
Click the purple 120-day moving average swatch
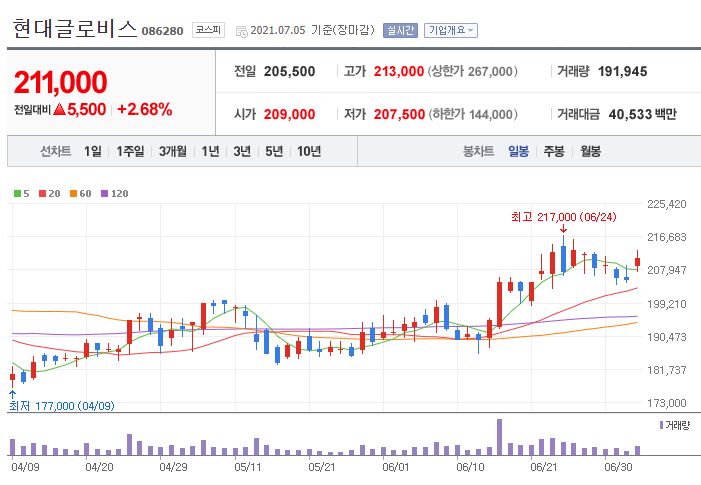pos(105,194)
